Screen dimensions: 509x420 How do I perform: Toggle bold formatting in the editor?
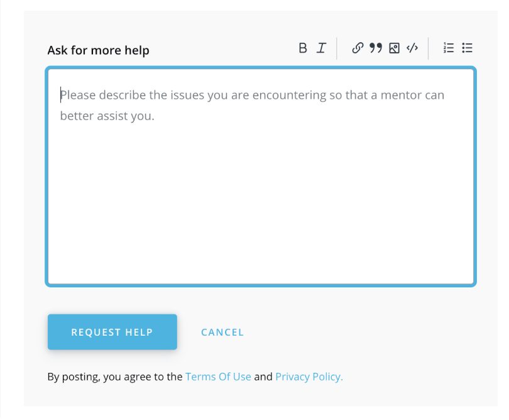pyautogui.click(x=303, y=48)
